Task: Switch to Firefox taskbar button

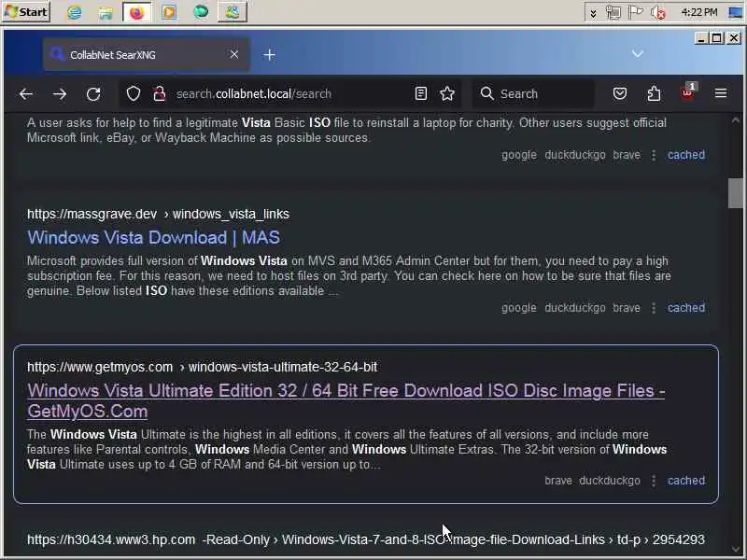Action: 136,12
